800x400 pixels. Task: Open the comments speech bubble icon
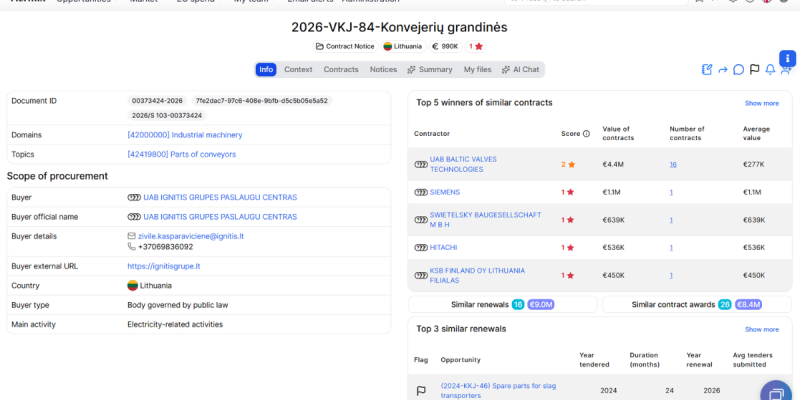coord(738,69)
